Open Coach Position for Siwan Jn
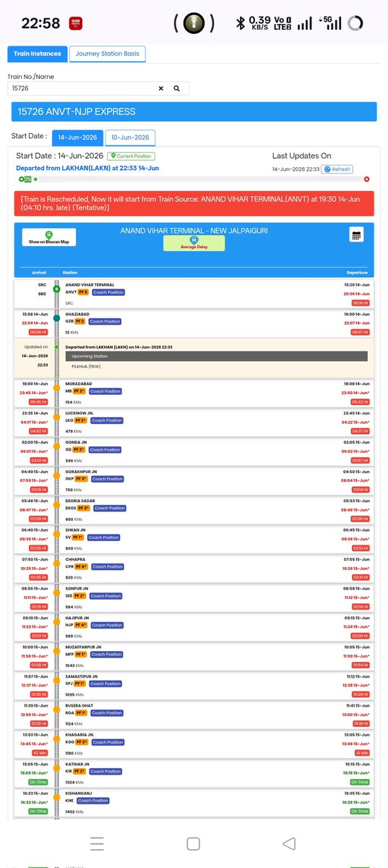The width and height of the screenshot is (388, 868). (x=103, y=537)
